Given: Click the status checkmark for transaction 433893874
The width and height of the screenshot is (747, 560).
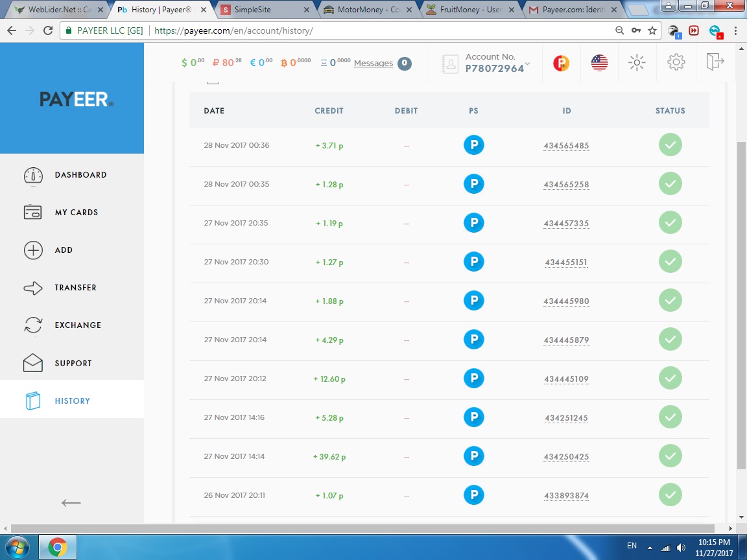Looking at the screenshot, I should pyautogui.click(x=670, y=495).
